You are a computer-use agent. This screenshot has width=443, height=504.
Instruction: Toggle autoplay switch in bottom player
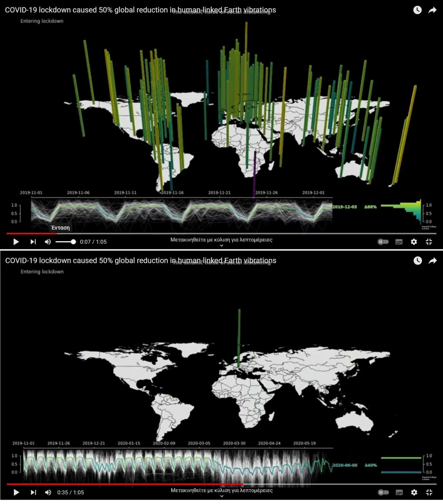(383, 492)
